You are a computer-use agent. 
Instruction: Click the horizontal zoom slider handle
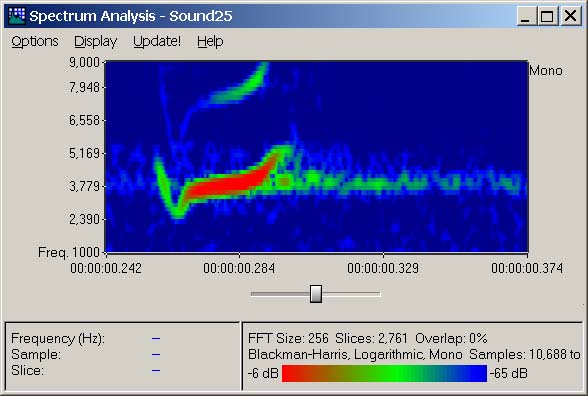click(x=316, y=294)
